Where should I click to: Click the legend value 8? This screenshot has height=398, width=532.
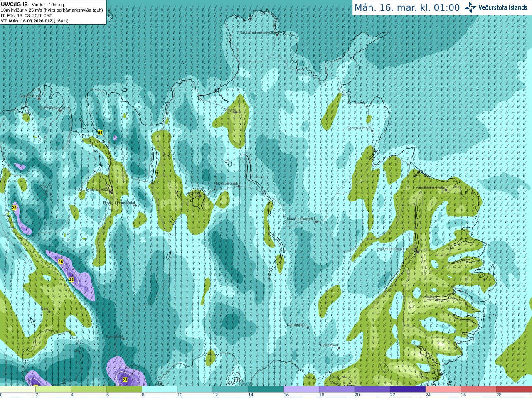143,395
